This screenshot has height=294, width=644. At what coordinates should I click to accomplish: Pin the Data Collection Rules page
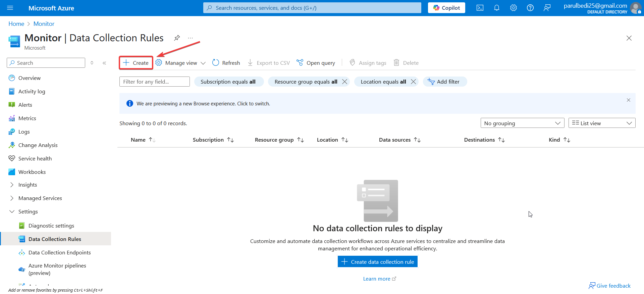177,38
